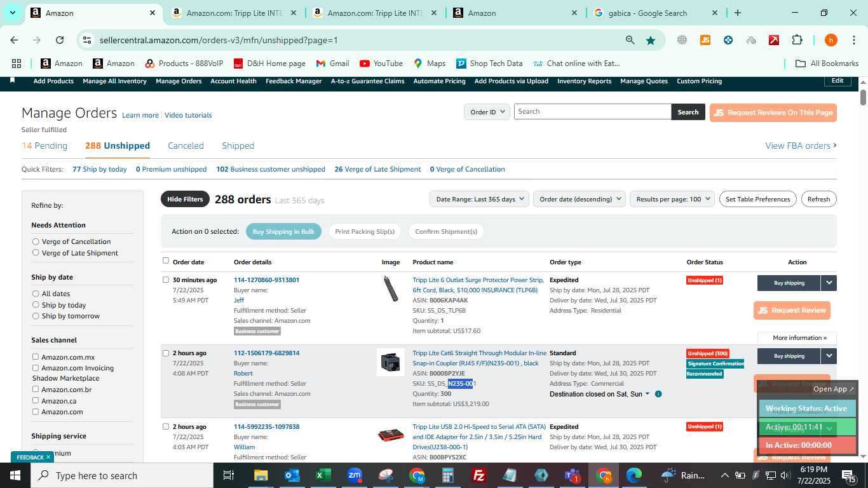This screenshot has height=488, width=868.
Task: Open browser extensions puzzle icon
Action: [x=797, y=40]
